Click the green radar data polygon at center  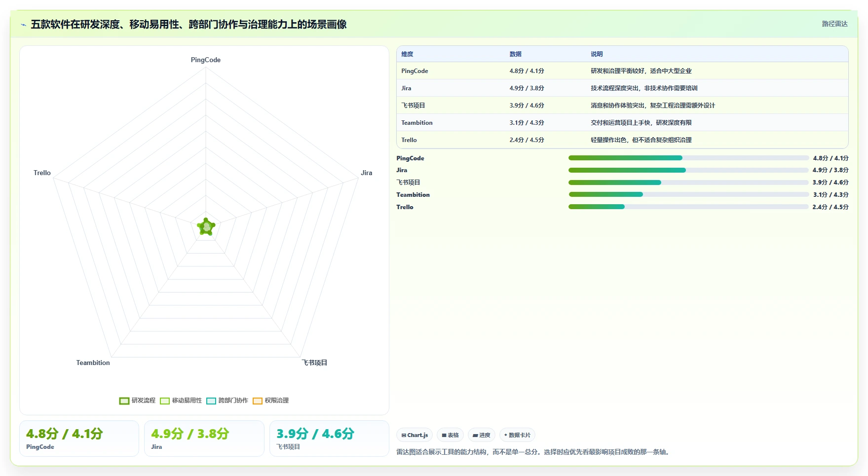click(206, 227)
